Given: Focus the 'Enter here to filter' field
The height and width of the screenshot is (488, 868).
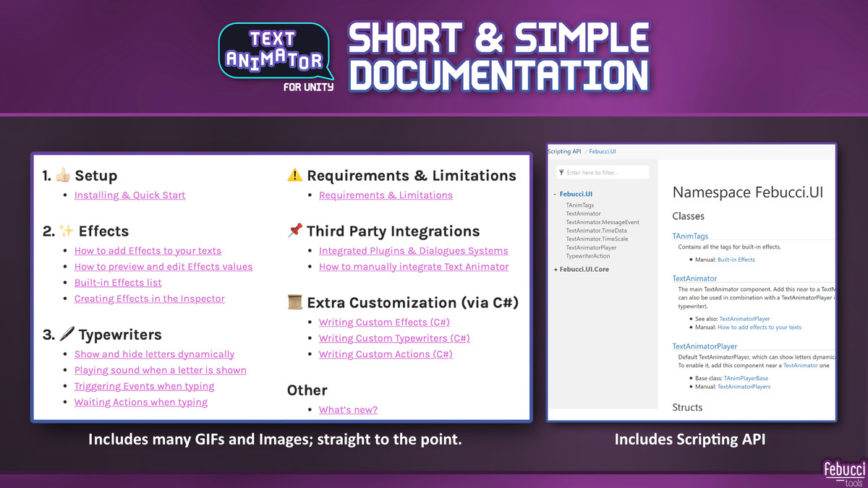Looking at the screenshot, I should click(x=603, y=173).
